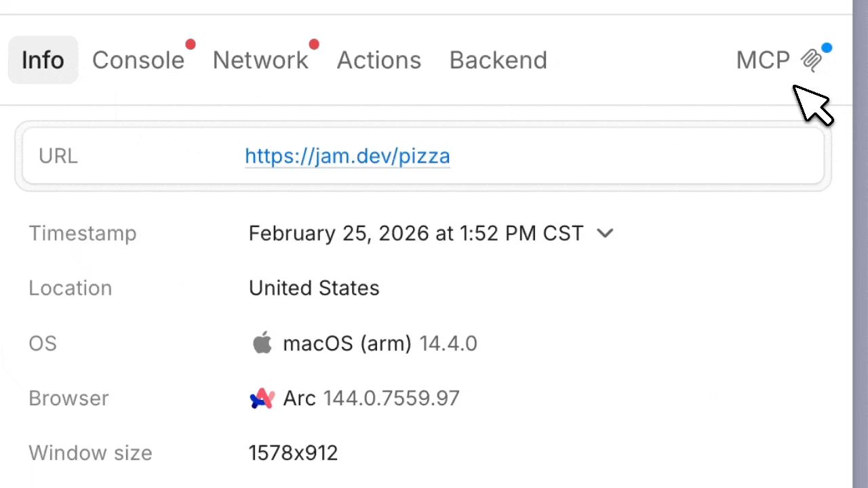This screenshot has width=868, height=488.
Task: Click the Apple logo next to macOS
Action: (x=262, y=343)
